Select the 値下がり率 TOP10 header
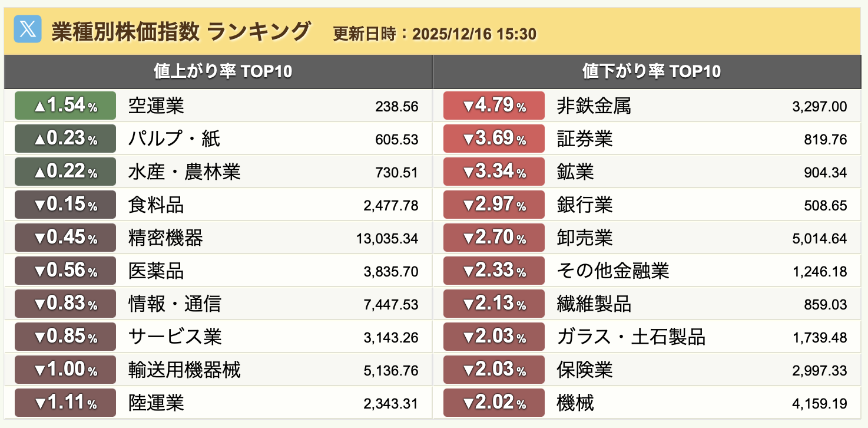This screenshot has width=868, height=428. 651,72
